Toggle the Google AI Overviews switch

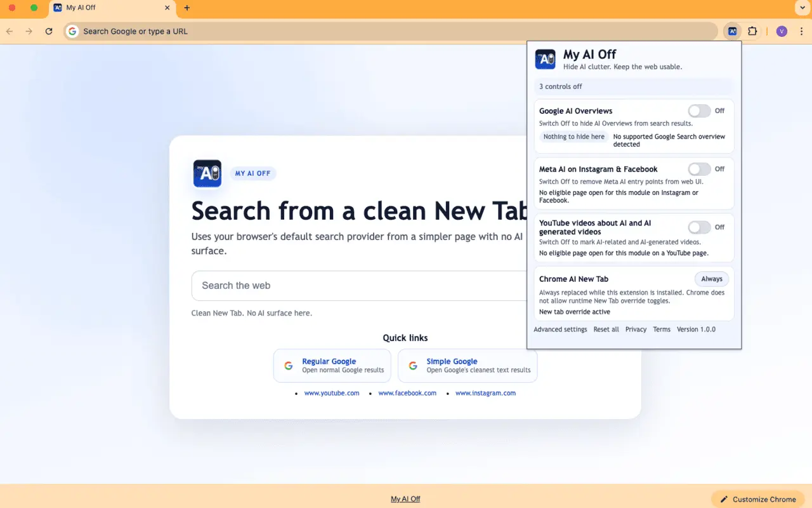(x=700, y=110)
